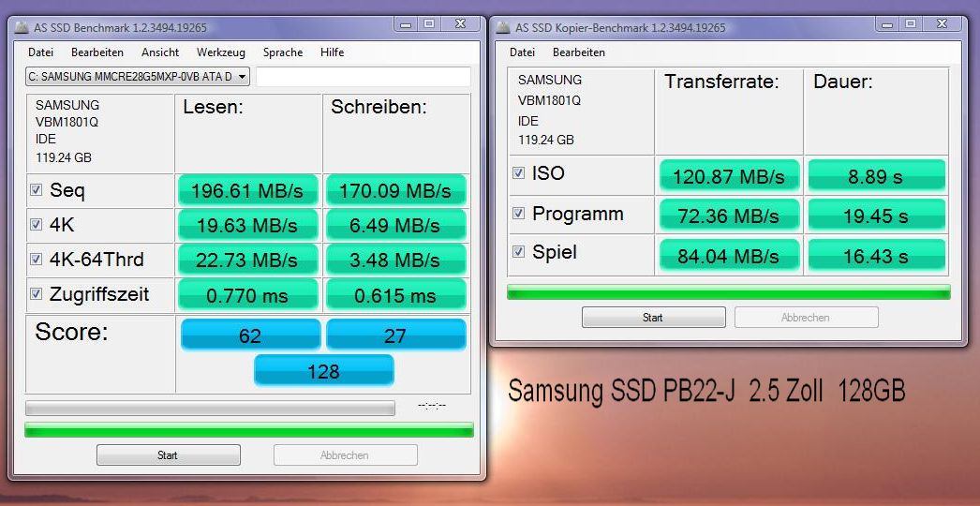
Task: Click the green progress bar in AS SSD Benchmark
Action: coord(249,430)
